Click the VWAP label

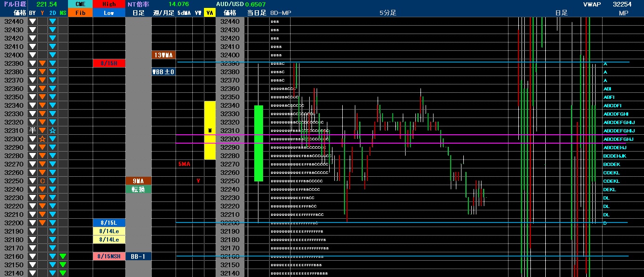coord(592,4)
